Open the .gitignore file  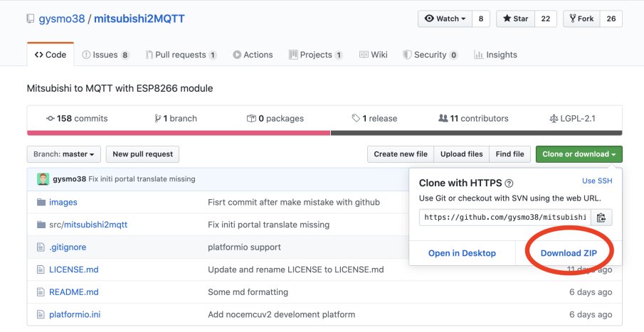click(x=68, y=247)
